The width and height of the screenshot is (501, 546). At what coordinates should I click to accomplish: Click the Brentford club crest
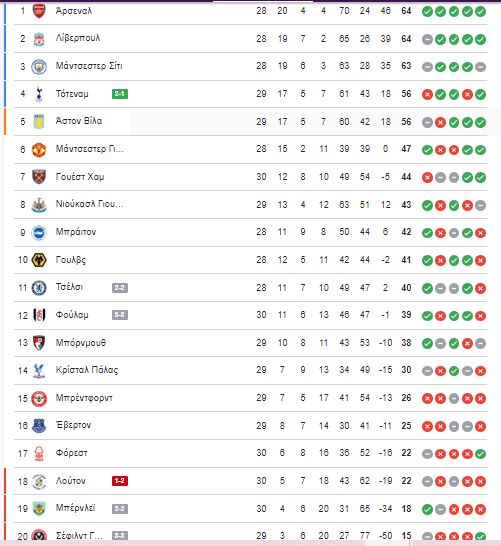tap(39, 398)
